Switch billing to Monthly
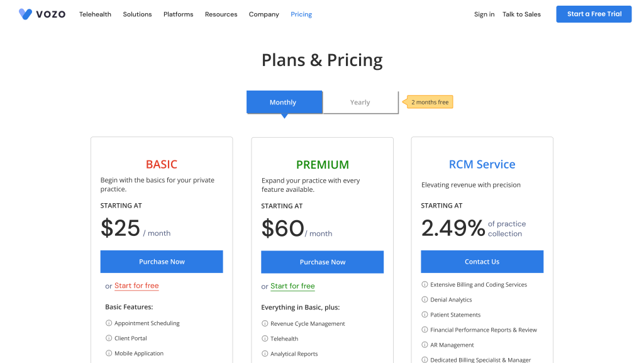 (x=284, y=103)
